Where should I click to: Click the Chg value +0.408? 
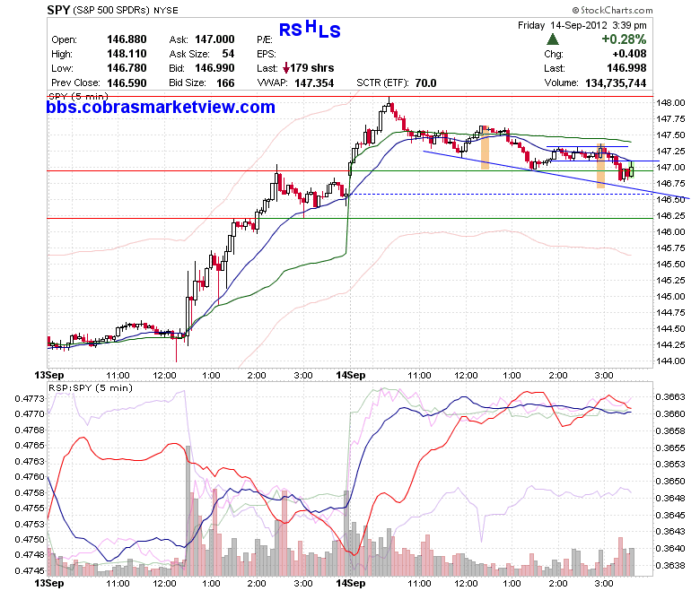629,54
